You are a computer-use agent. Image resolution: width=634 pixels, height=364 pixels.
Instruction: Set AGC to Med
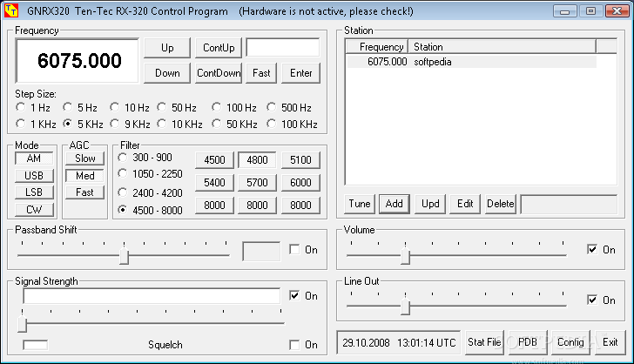point(85,176)
